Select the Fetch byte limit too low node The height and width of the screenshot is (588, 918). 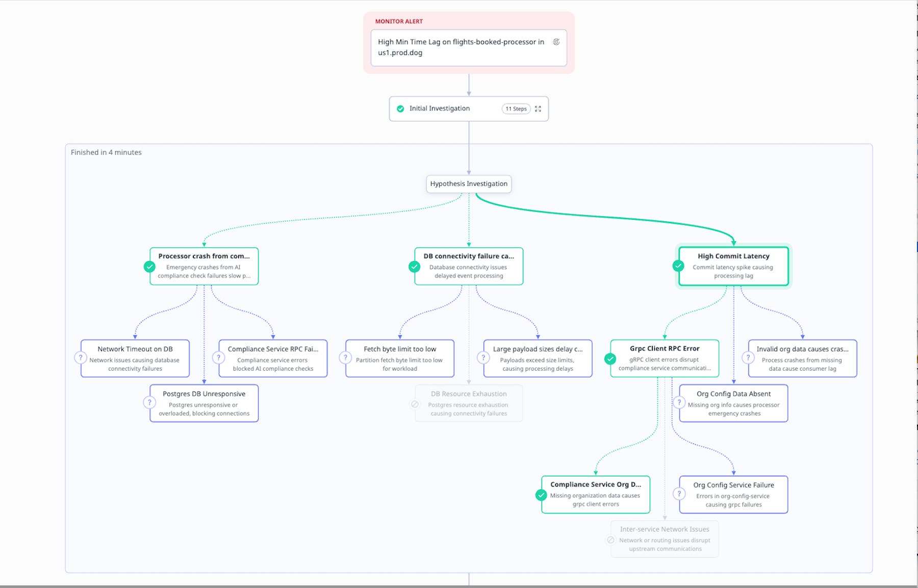click(400, 359)
